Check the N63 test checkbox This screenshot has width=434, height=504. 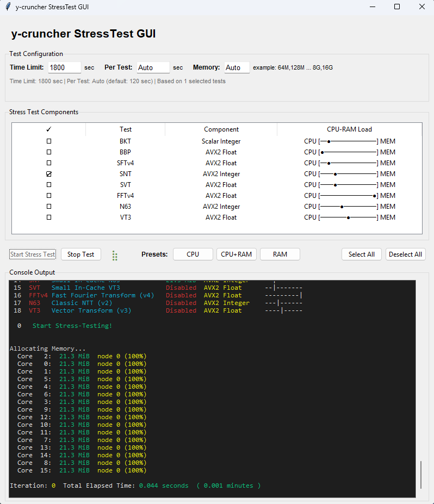coord(49,207)
